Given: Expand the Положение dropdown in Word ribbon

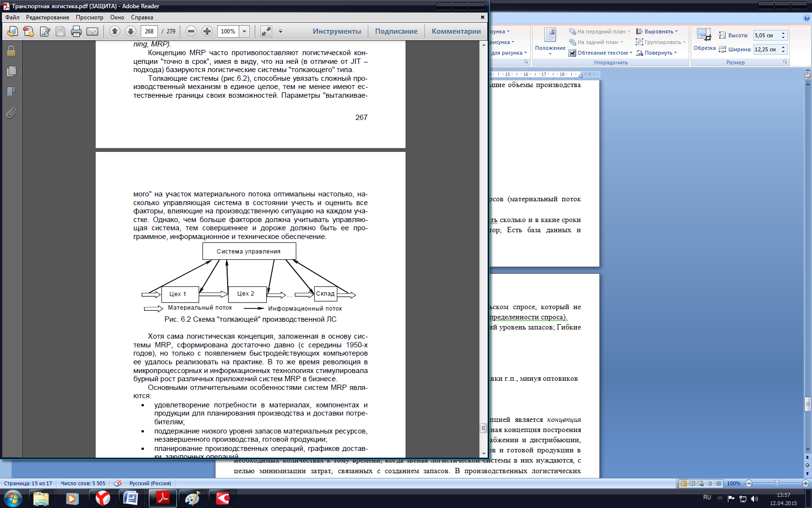Looking at the screenshot, I should click(x=550, y=54).
